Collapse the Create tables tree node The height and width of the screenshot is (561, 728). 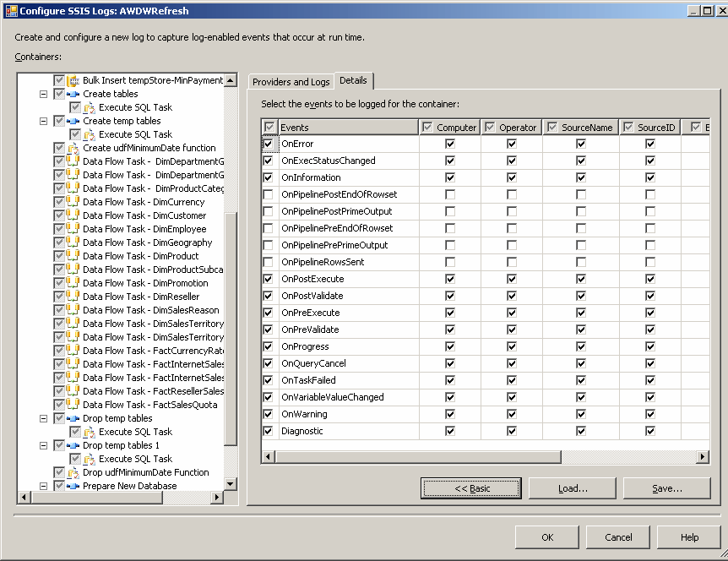43,94
